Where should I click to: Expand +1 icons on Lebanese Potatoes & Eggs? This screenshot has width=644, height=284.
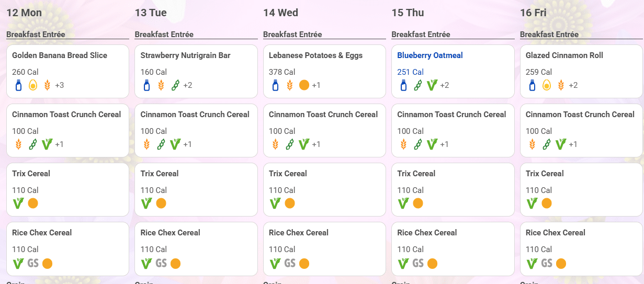[316, 85]
